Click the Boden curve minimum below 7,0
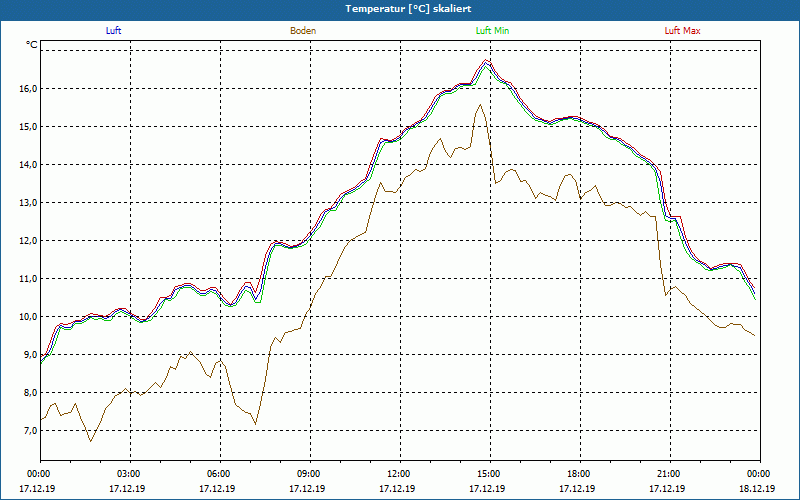The height and width of the screenshot is (500, 800). 91,441
